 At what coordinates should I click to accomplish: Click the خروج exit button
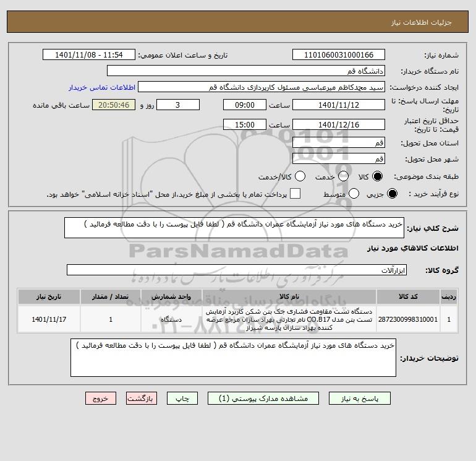click(101, 399)
